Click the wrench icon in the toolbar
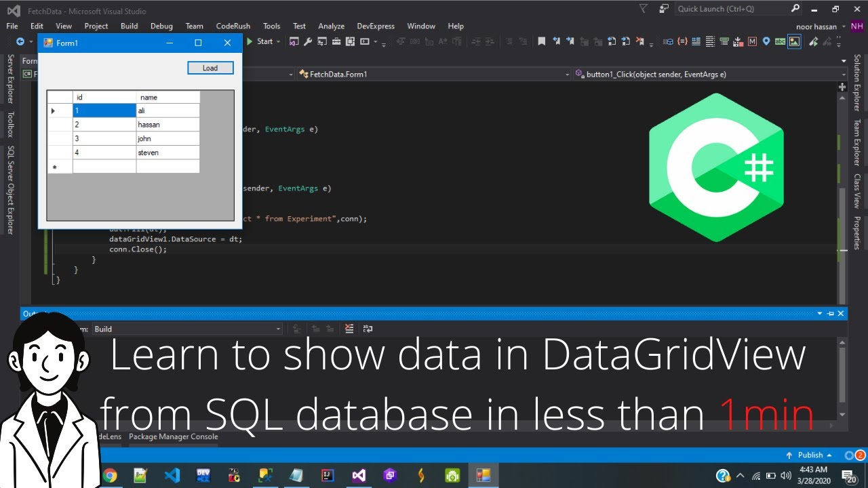Image resolution: width=868 pixels, height=488 pixels. [308, 41]
